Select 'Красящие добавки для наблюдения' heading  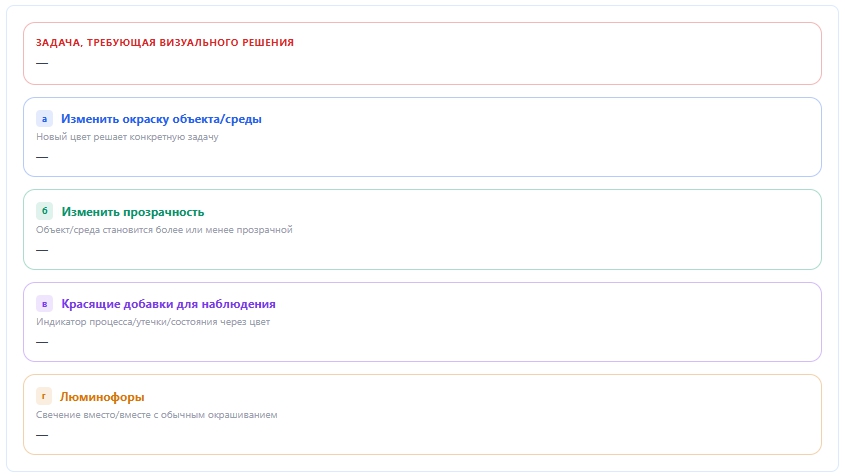168,304
